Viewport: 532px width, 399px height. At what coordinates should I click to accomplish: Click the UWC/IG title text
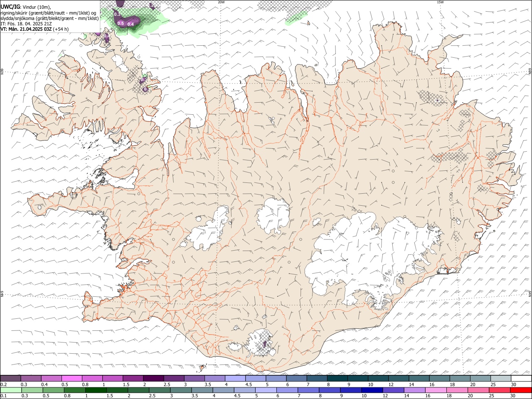pos(10,7)
